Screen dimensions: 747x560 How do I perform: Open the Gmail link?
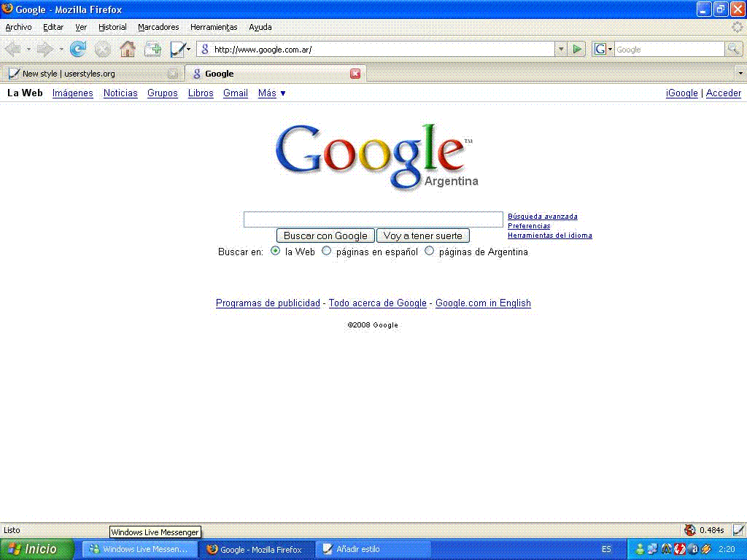236,93
